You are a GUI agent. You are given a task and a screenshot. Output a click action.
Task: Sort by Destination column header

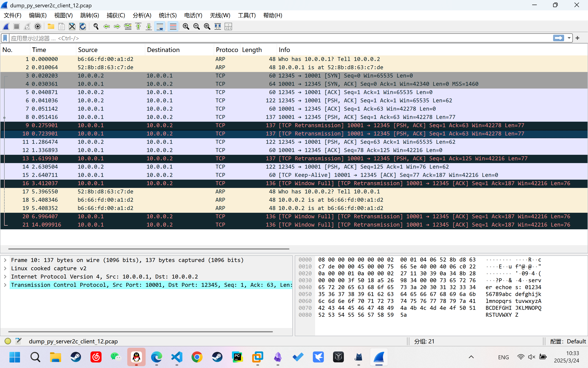tap(179, 50)
